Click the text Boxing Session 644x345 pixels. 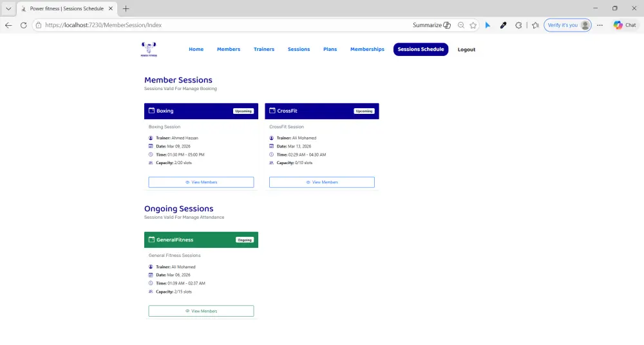coord(164,127)
